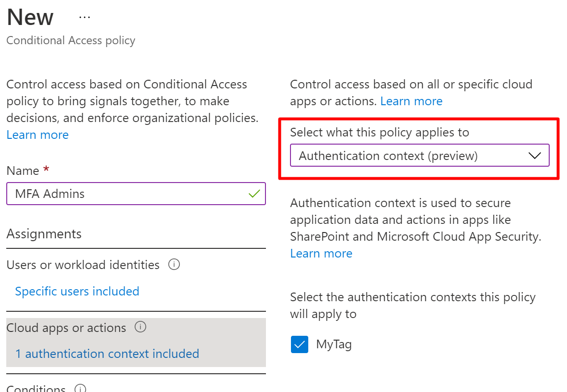The width and height of the screenshot is (567, 392).
Task: Click the MyTag checkbox label text
Action: point(334,344)
